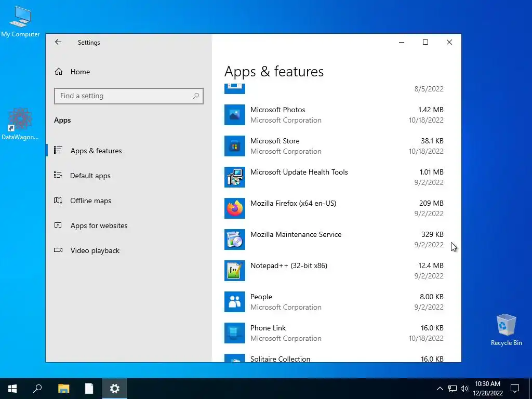Maximize the Settings window
The height and width of the screenshot is (399, 532).
425,42
